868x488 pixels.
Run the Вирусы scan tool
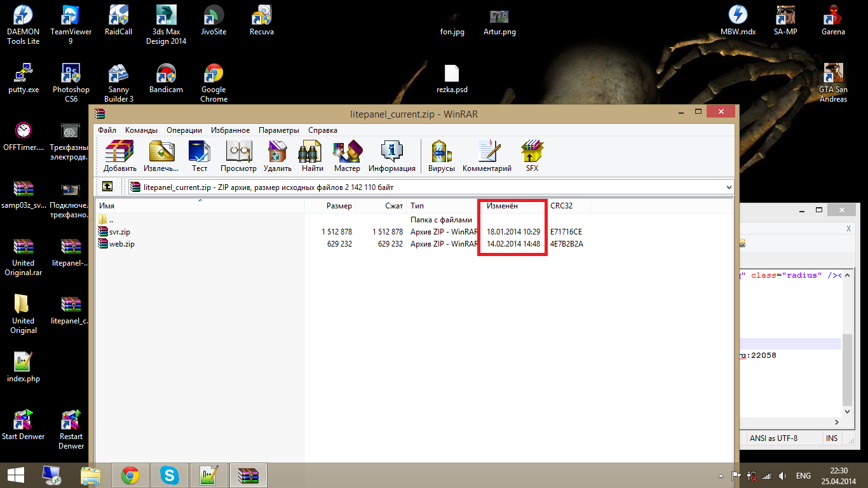442,156
